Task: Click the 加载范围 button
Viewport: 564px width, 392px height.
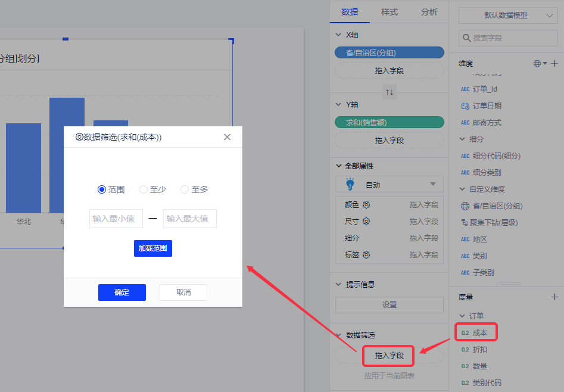Action: 153,248
